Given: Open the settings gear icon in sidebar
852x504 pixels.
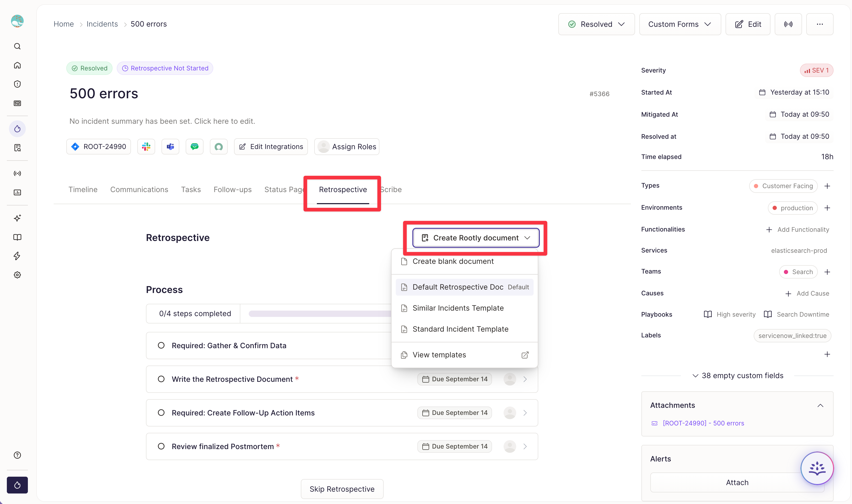Looking at the screenshot, I should [x=17, y=275].
